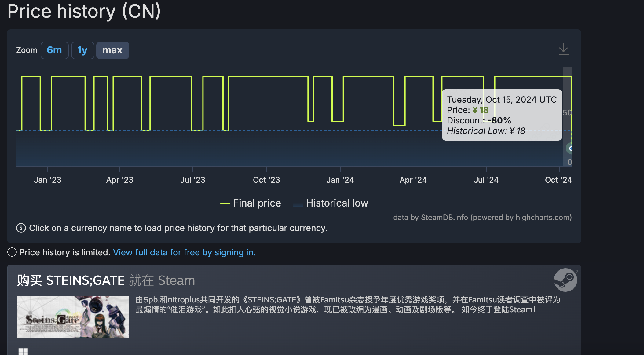644x355 pixels.
Task: Toggle the Final price legend series
Action: pos(251,203)
